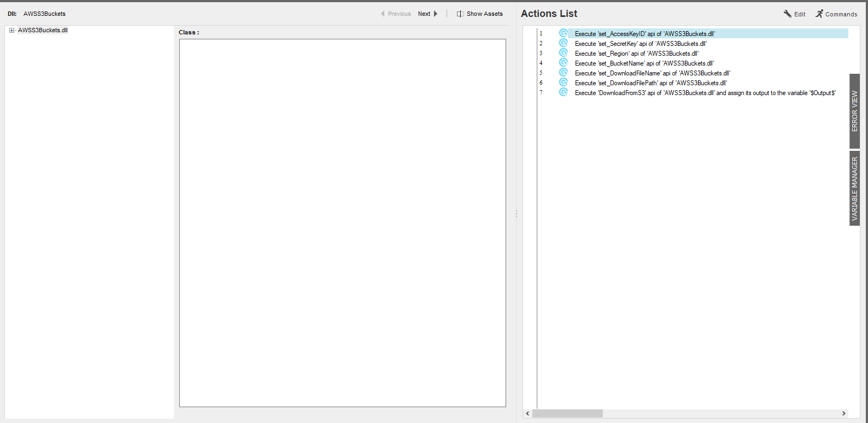Viewport: 868px width, 423px height.
Task: Click line number 1 in Actions List
Action: click(541, 33)
